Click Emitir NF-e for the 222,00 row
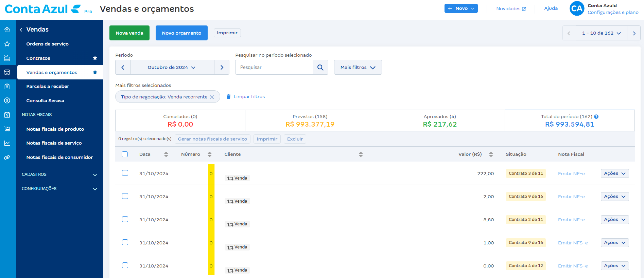The image size is (644, 278). (571, 173)
